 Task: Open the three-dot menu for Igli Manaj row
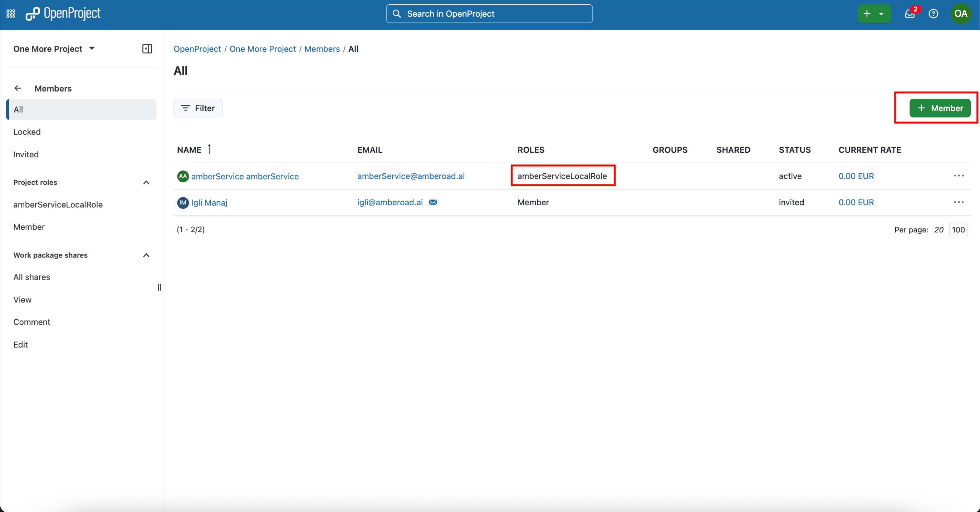tap(959, 202)
